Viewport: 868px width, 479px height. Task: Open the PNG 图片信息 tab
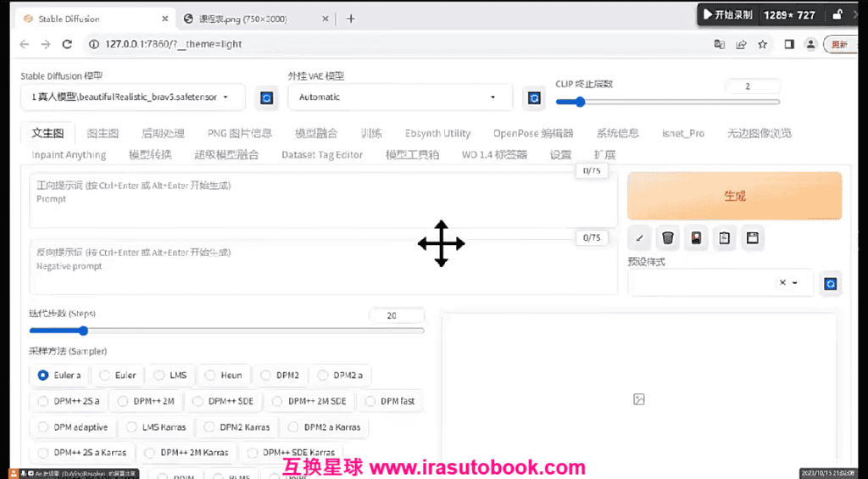point(240,133)
